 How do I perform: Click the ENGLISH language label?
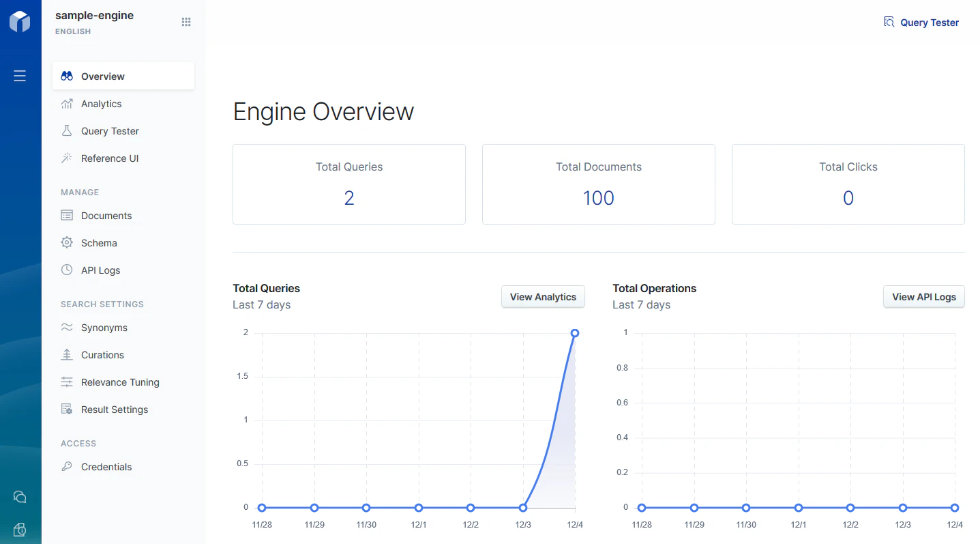point(73,31)
